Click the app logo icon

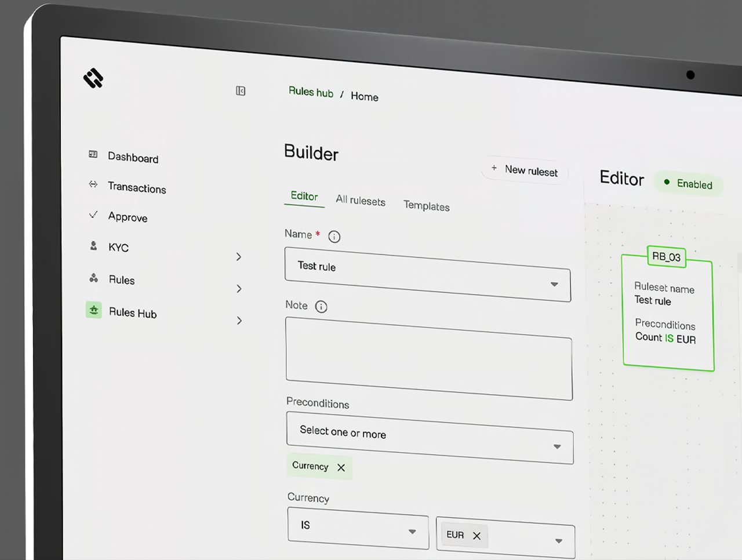93,78
